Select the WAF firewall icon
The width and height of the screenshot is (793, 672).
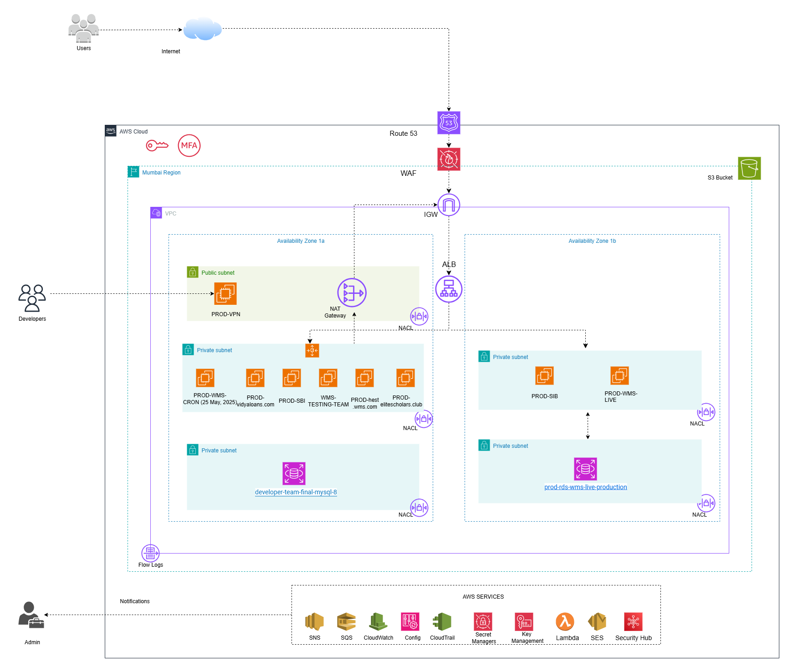[449, 159]
